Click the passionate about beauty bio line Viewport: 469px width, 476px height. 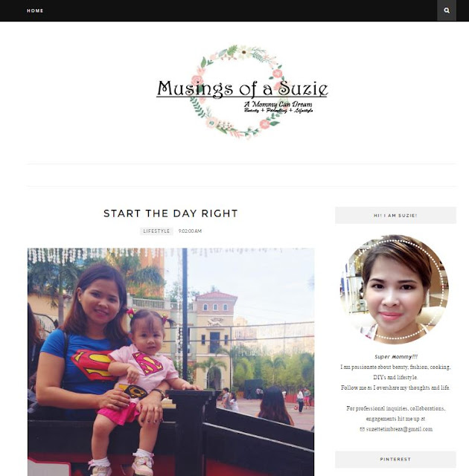[x=395, y=367]
